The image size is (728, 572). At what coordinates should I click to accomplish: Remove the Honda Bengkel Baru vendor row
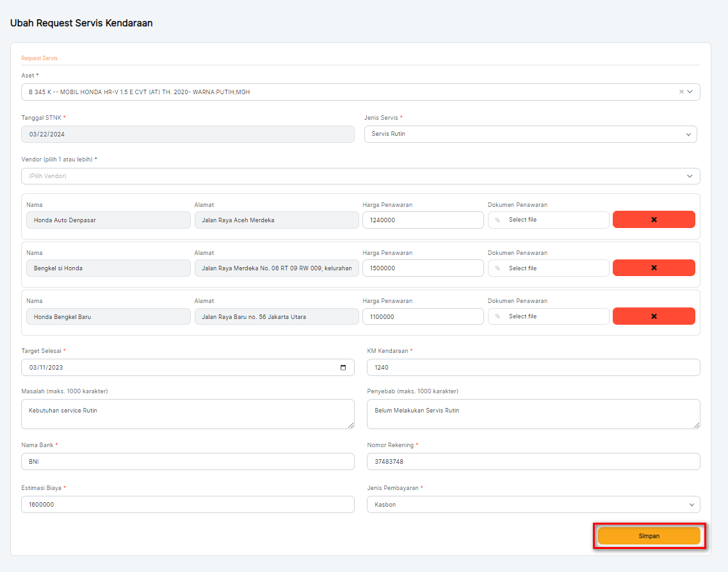654,316
